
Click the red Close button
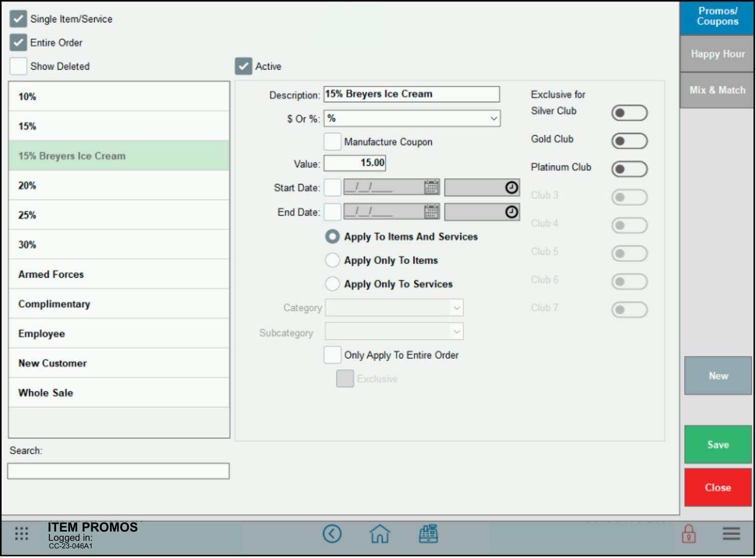718,488
